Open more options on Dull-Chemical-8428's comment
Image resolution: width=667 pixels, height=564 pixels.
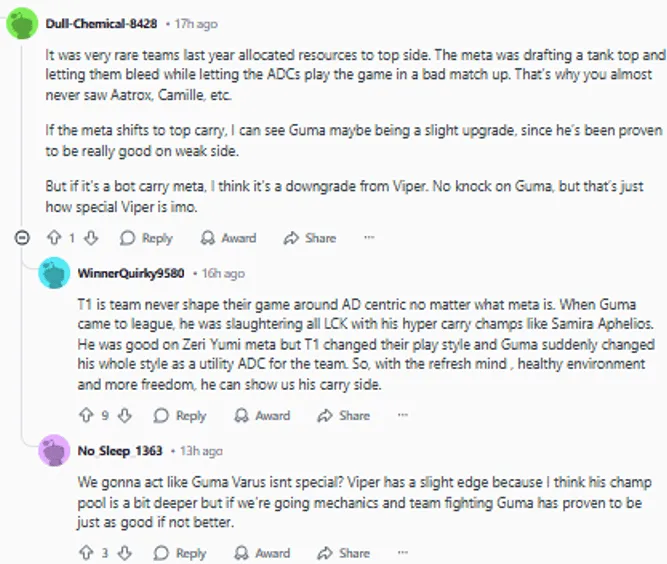[369, 238]
